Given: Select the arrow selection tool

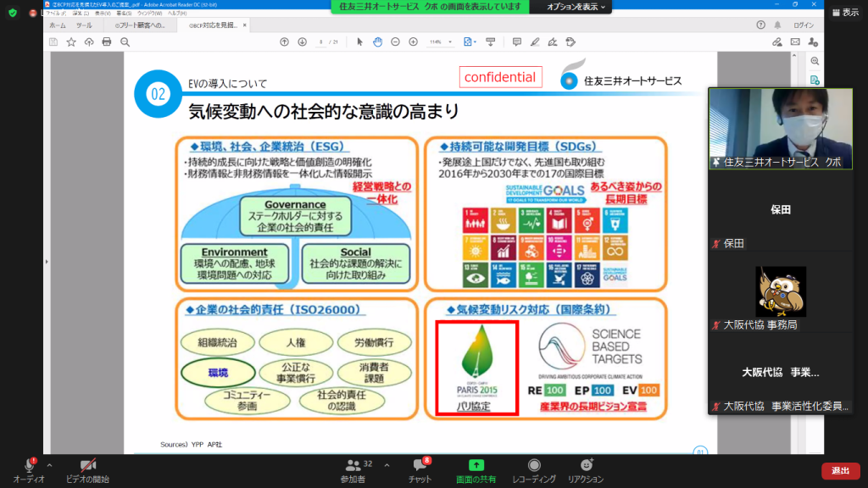Looking at the screenshot, I should click(359, 42).
